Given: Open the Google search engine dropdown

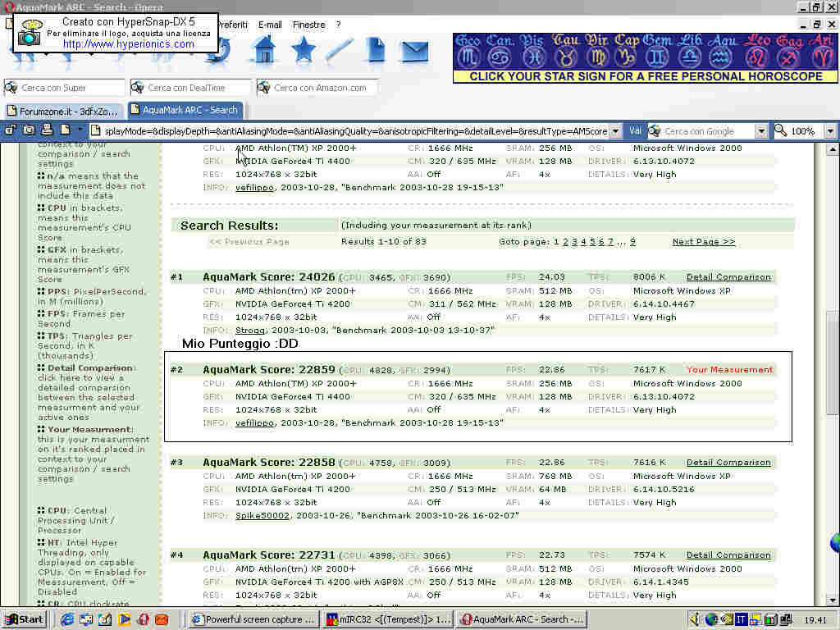Looking at the screenshot, I should point(761,130).
